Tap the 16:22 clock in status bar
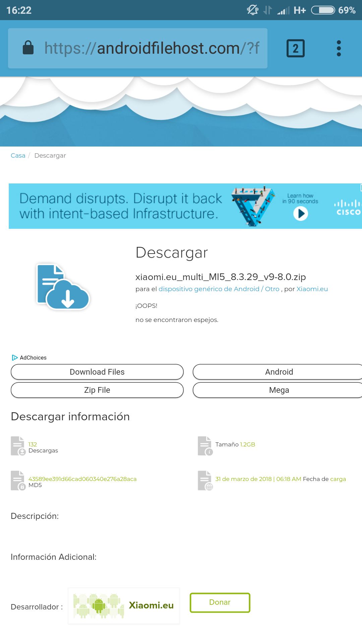The height and width of the screenshot is (644, 362). pos(19,10)
